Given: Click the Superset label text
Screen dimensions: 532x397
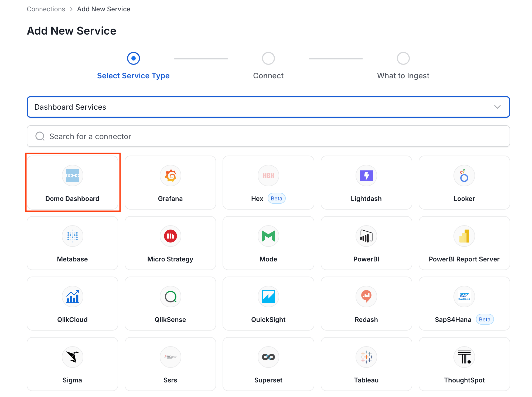Looking at the screenshot, I should pos(268,380).
